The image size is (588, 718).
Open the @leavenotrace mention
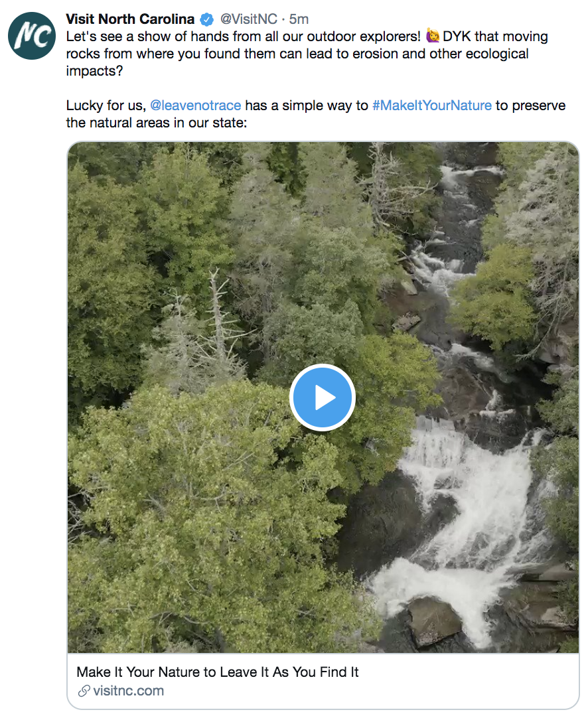click(196, 106)
